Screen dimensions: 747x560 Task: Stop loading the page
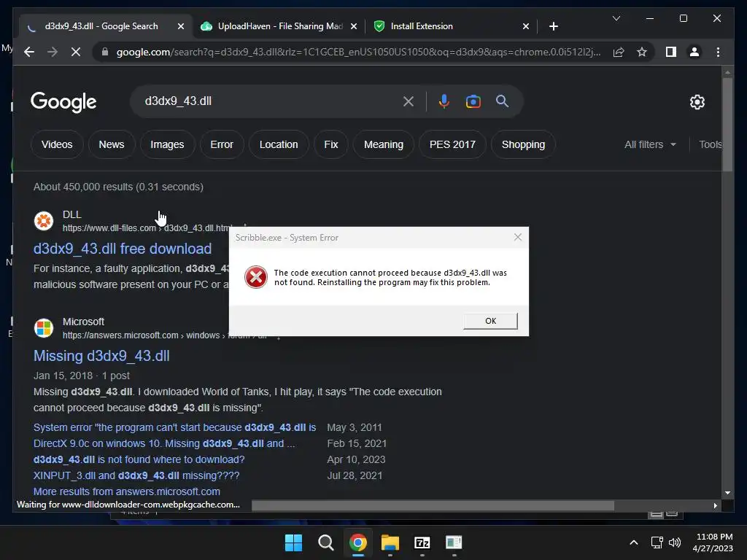[x=76, y=52]
